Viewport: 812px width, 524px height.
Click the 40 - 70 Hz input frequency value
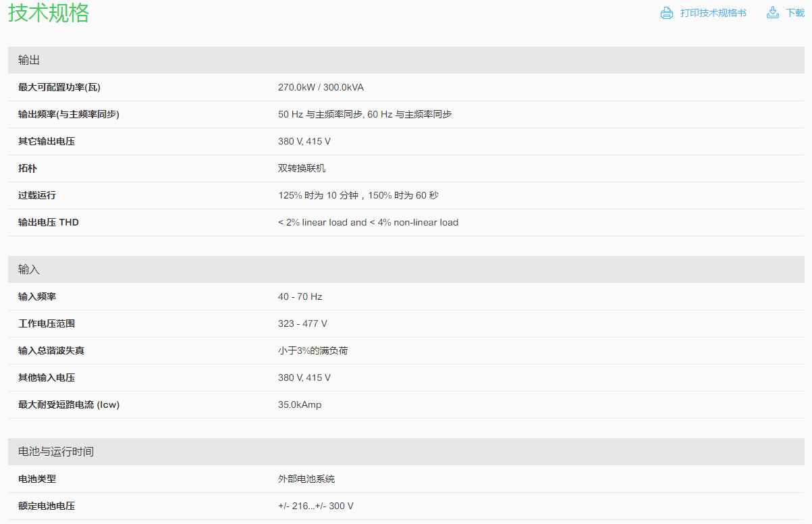coord(300,296)
